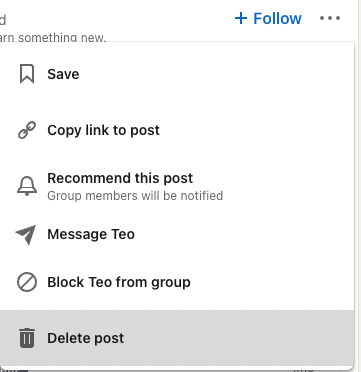
Task: Click the circle-slash block icon
Action: (27, 282)
